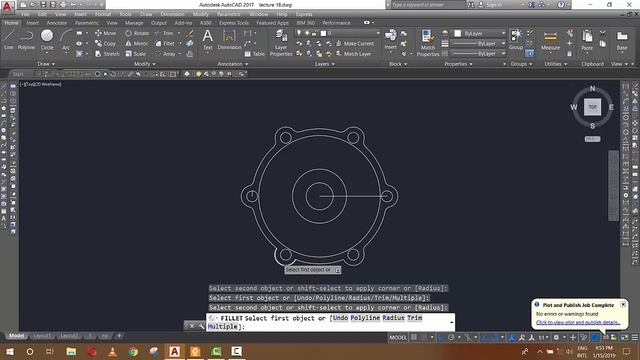The width and height of the screenshot is (640, 360).
Task: Click the TOP face of ViewCube
Action: point(592,107)
